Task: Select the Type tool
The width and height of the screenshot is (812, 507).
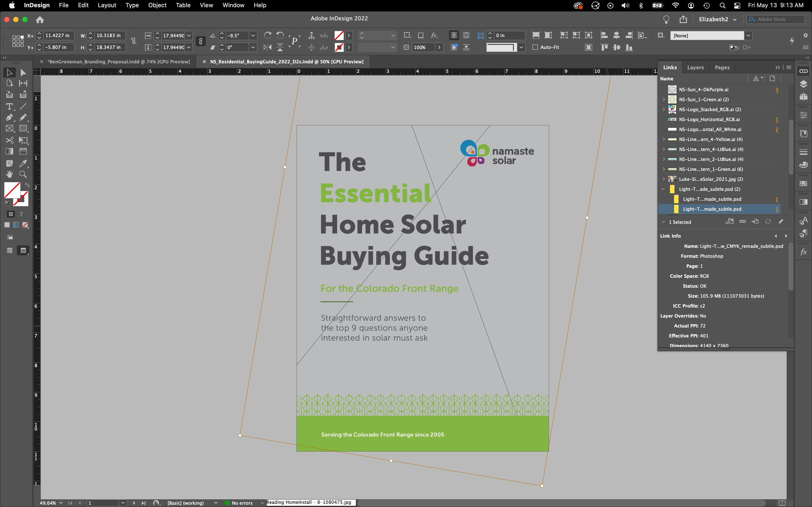Action: 9,107
